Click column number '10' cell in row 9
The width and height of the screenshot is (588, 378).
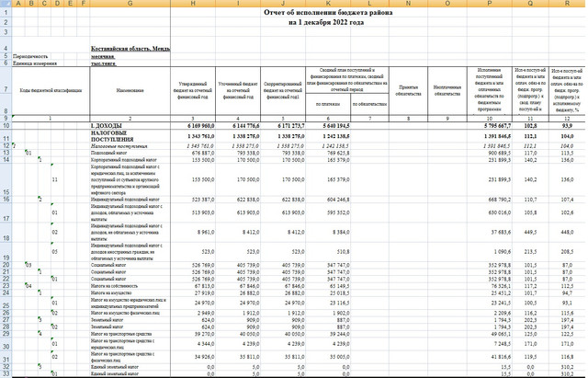point(490,119)
